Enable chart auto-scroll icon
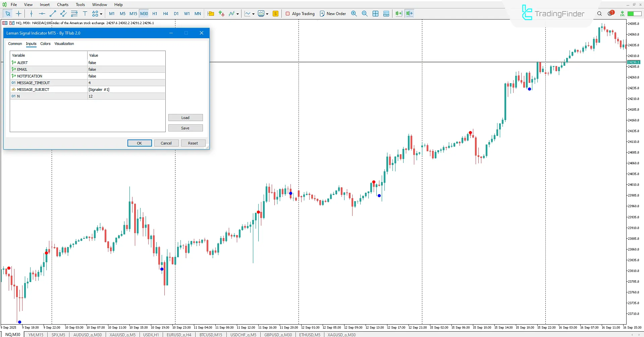Viewport: 644px width, 337px height. [x=398, y=13]
